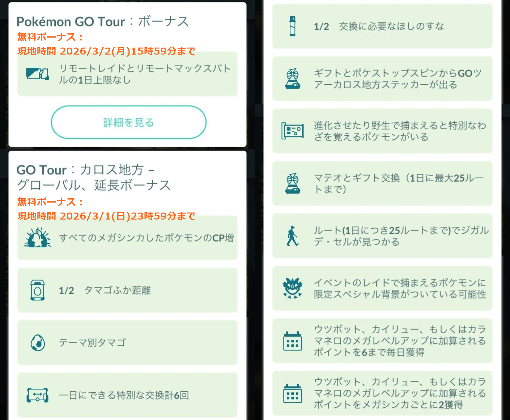The width and height of the screenshot is (510, 420).
Task: Select the 1/2 交換に必要なほしのすな text
Action: (379, 26)
